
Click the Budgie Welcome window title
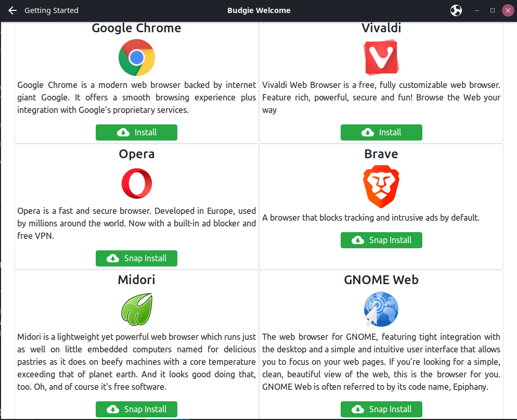pyautogui.click(x=258, y=10)
